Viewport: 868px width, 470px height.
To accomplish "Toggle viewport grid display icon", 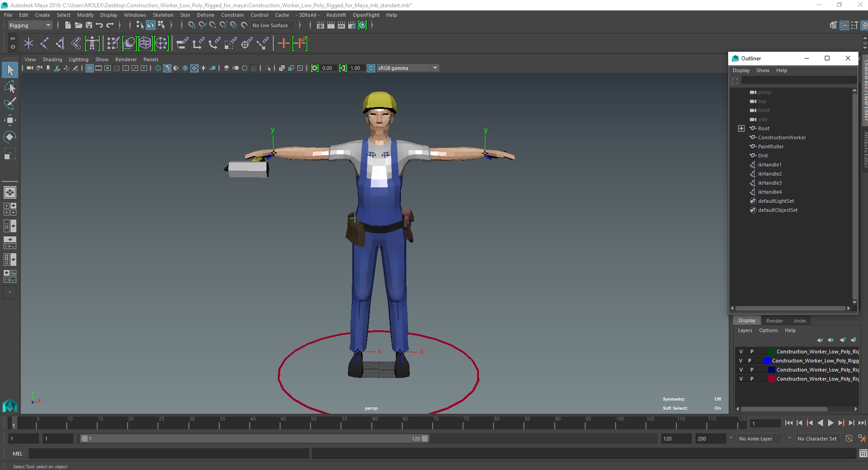I will 89,68.
